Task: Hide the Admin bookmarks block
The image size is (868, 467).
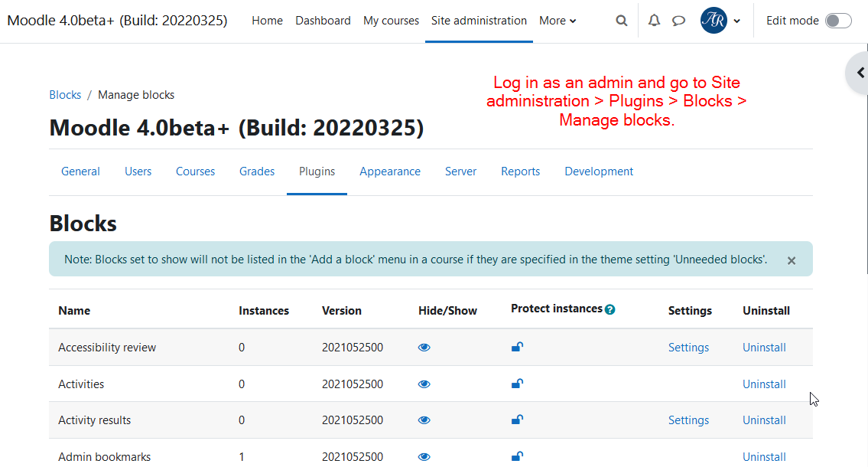Action: pos(424,456)
